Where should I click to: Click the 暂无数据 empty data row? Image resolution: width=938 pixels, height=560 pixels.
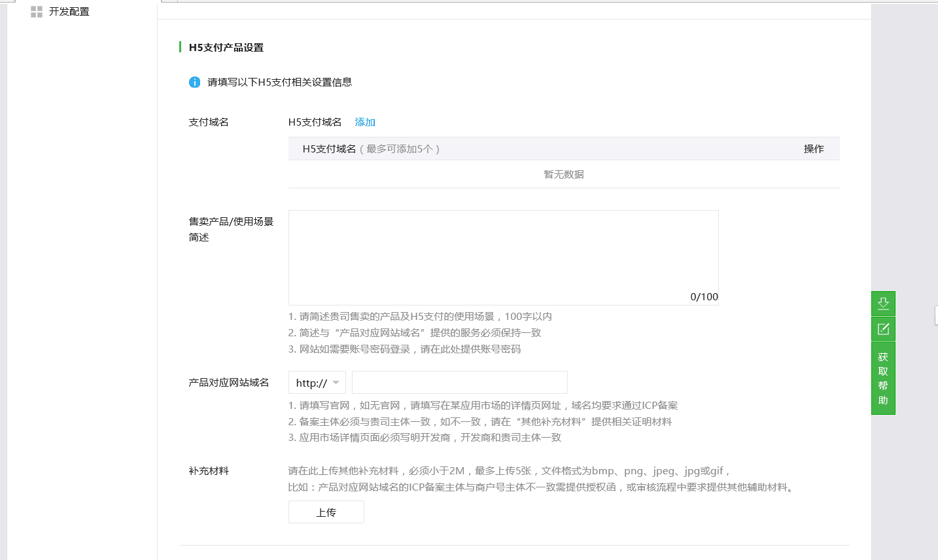(563, 174)
